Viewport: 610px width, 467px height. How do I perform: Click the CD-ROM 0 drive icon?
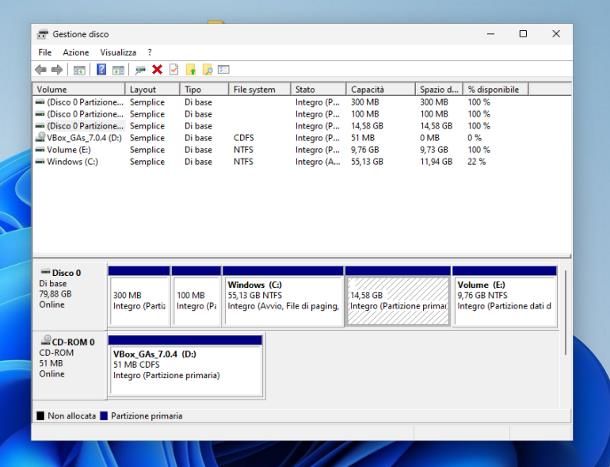46,341
